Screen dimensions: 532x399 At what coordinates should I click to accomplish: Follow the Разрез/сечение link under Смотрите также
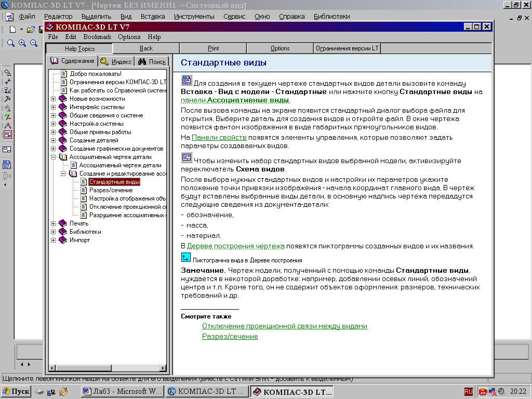coord(230,337)
